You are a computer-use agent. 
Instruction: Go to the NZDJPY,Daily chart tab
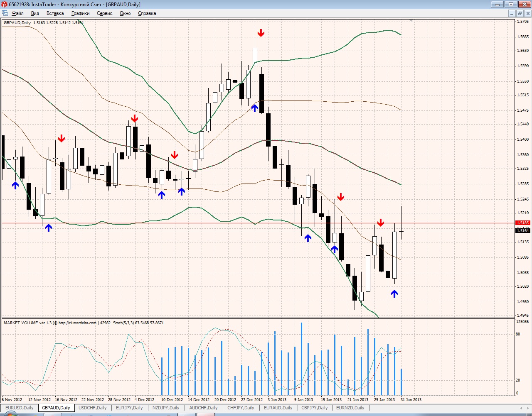[166, 408]
